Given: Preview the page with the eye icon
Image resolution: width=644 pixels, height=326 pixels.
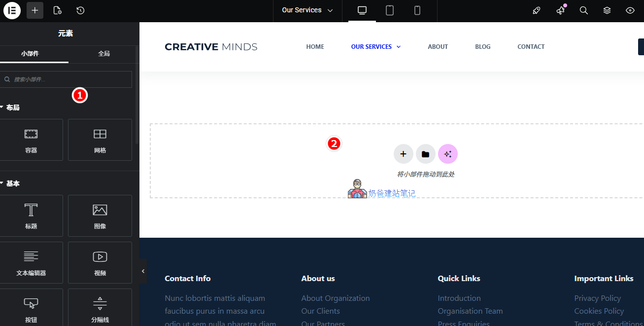Looking at the screenshot, I should tap(629, 10).
